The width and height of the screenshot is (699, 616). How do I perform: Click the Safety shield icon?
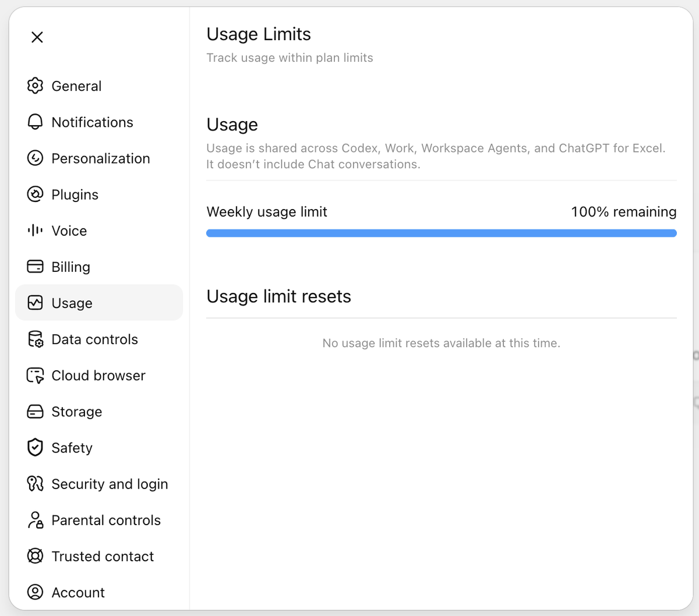click(35, 447)
